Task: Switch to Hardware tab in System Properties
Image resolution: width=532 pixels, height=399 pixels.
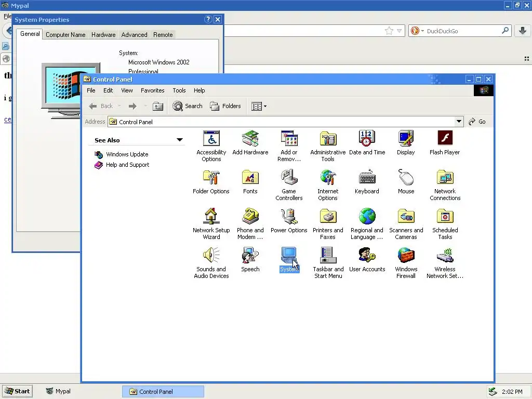Action: tap(103, 35)
